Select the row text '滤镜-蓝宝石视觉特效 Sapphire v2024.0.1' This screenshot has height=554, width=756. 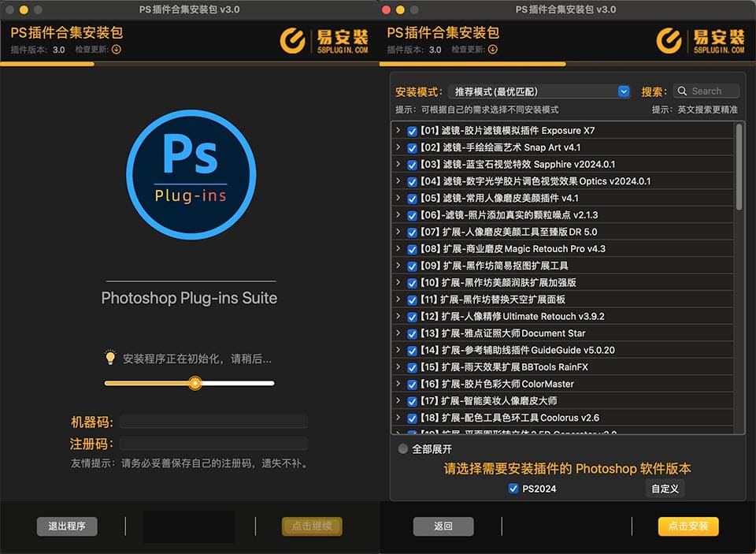pyautogui.click(x=529, y=165)
